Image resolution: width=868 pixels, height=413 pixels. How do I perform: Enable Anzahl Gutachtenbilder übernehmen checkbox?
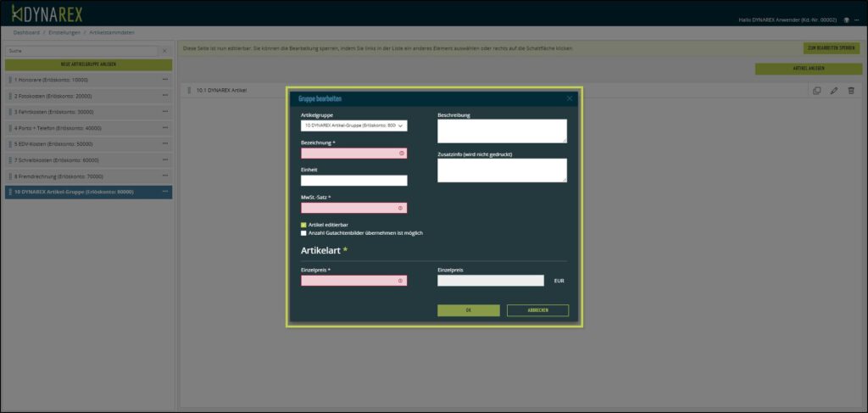pyautogui.click(x=303, y=233)
